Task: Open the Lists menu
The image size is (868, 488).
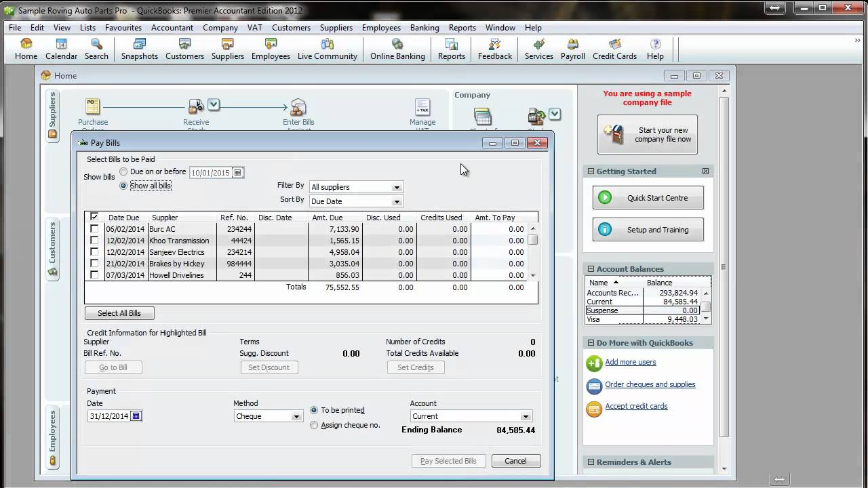Action: (87, 28)
